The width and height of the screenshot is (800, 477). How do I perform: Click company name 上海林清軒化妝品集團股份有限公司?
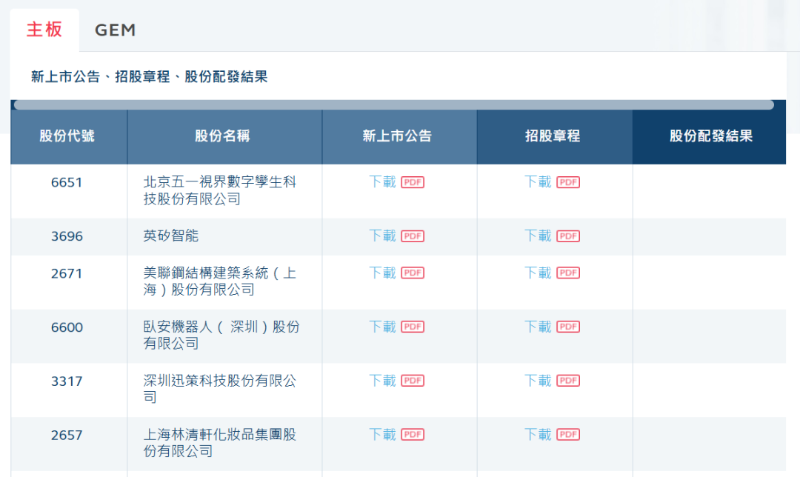[x=220, y=443]
